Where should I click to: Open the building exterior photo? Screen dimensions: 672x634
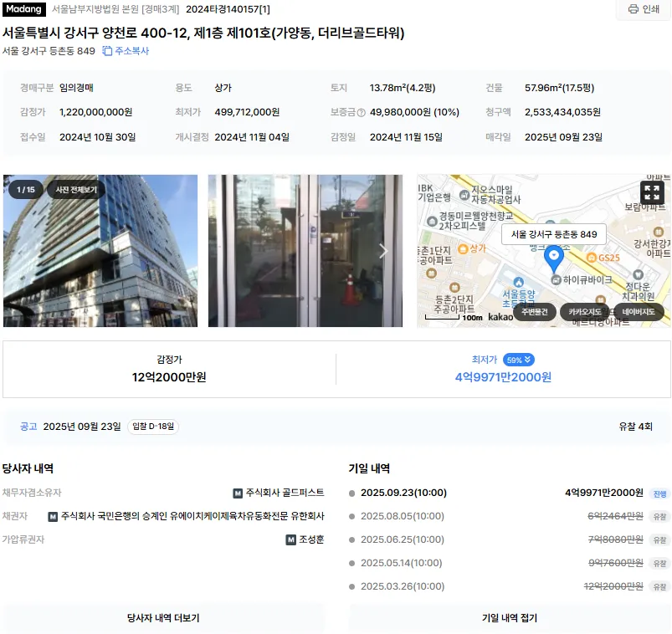coord(100,251)
